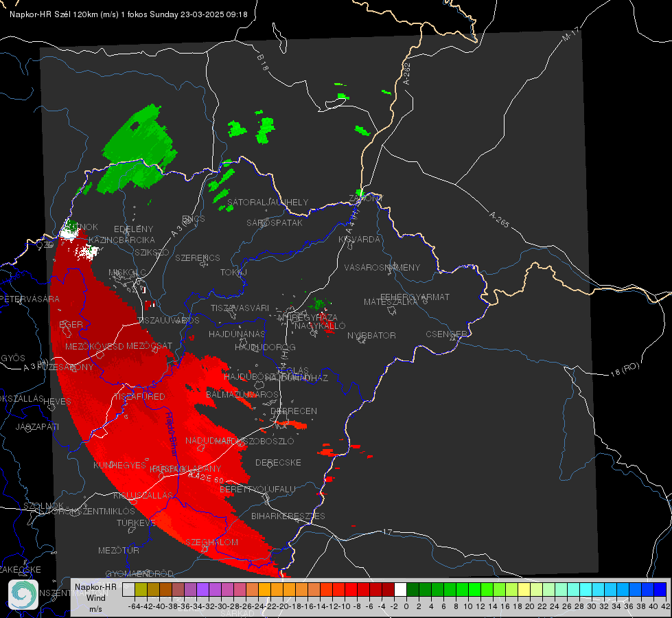Click the SÁTORALJAÚJHELY label
The height and width of the screenshot is (618, 672).
[268, 202]
